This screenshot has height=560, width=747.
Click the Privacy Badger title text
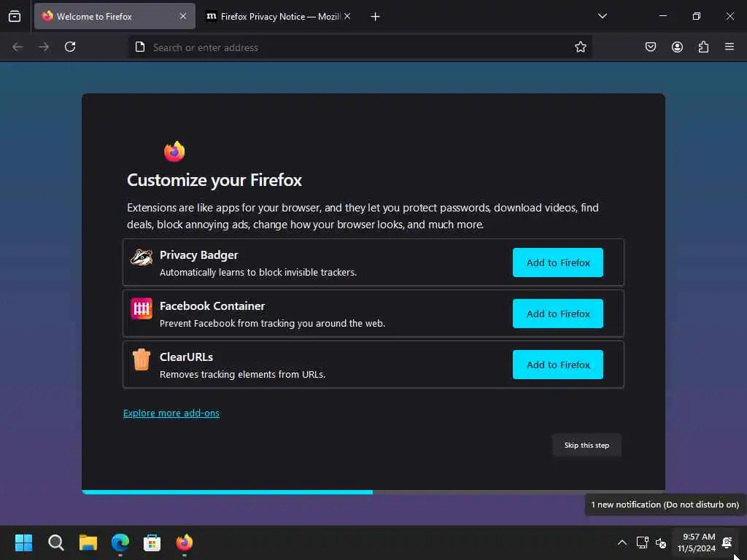[198, 254]
